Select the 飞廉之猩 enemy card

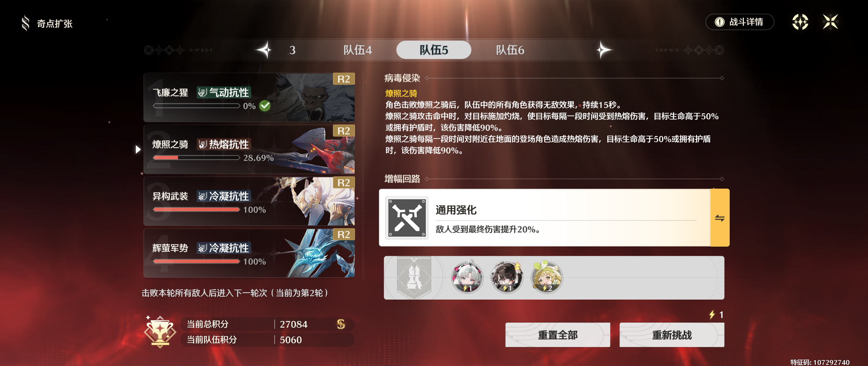[249, 97]
